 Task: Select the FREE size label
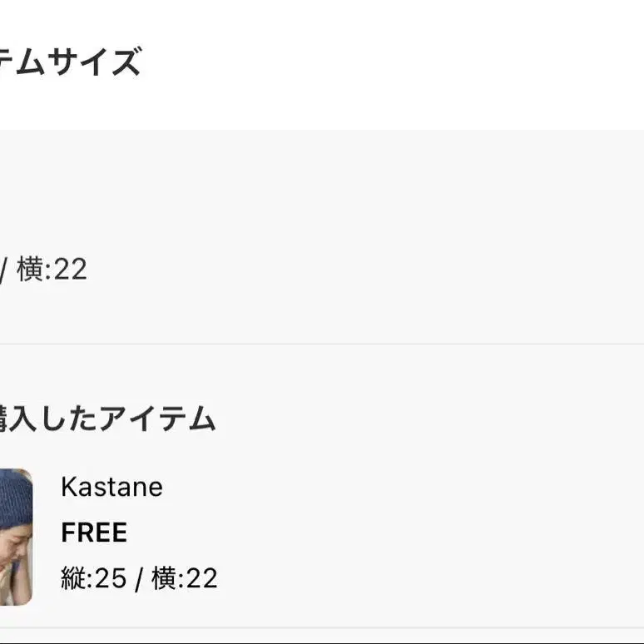[x=94, y=533]
